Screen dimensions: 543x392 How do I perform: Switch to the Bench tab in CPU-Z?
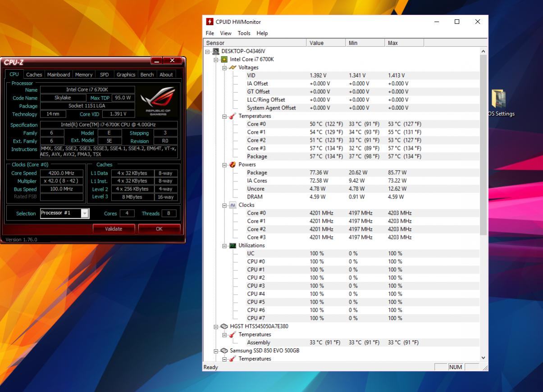[147, 75]
